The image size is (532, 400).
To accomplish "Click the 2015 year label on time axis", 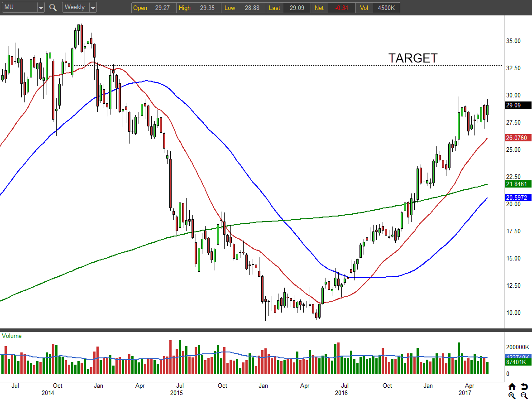I will coord(177,393).
